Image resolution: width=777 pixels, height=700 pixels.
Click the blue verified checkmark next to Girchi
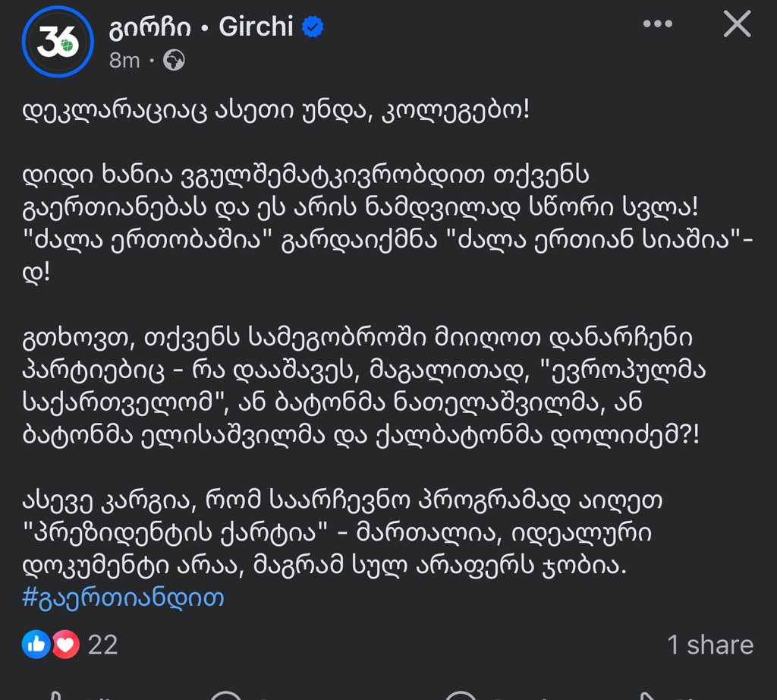[x=310, y=26]
